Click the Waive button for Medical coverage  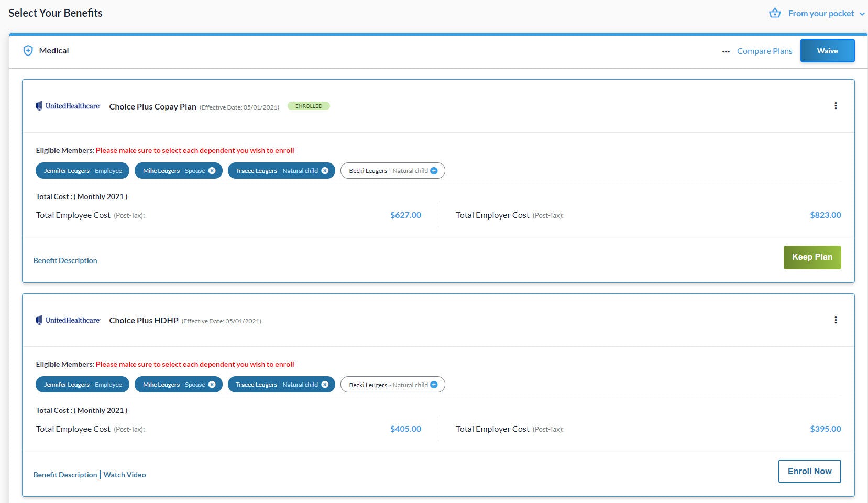827,50
